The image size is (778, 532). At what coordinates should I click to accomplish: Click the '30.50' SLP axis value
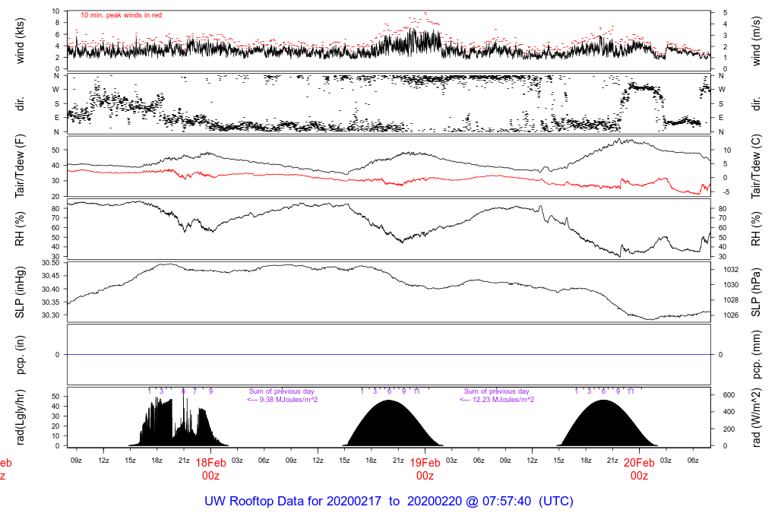point(50,262)
